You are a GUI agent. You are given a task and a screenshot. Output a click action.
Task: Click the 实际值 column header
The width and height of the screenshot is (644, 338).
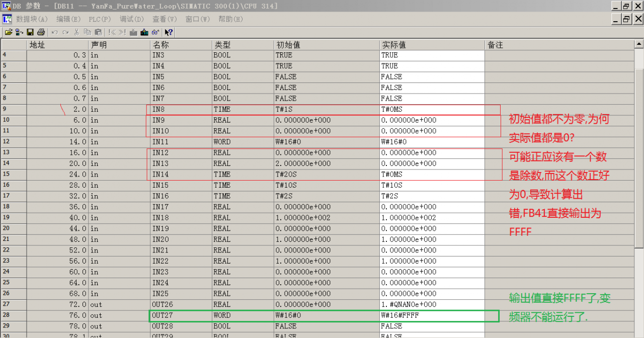pyautogui.click(x=432, y=45)
